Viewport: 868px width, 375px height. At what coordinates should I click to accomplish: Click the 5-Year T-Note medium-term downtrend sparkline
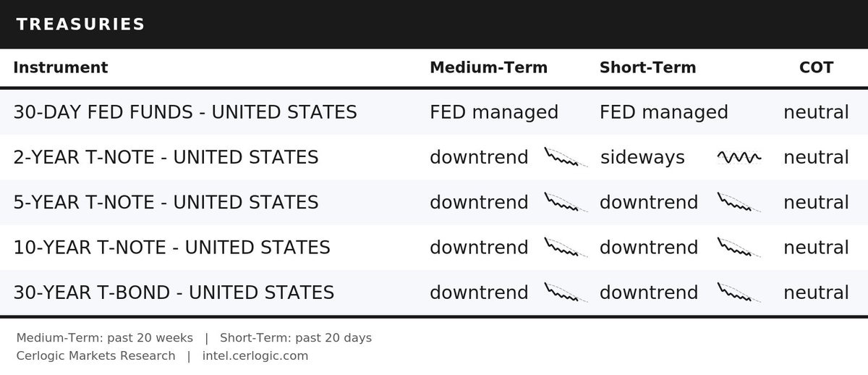(566, 202)
